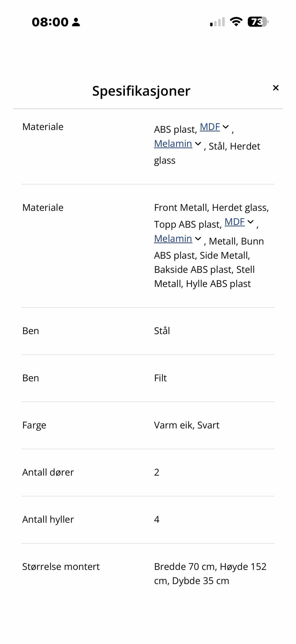Expand chevron beside first Melamin link
This screenshot has height=644, width=296.
coord(198,144)
